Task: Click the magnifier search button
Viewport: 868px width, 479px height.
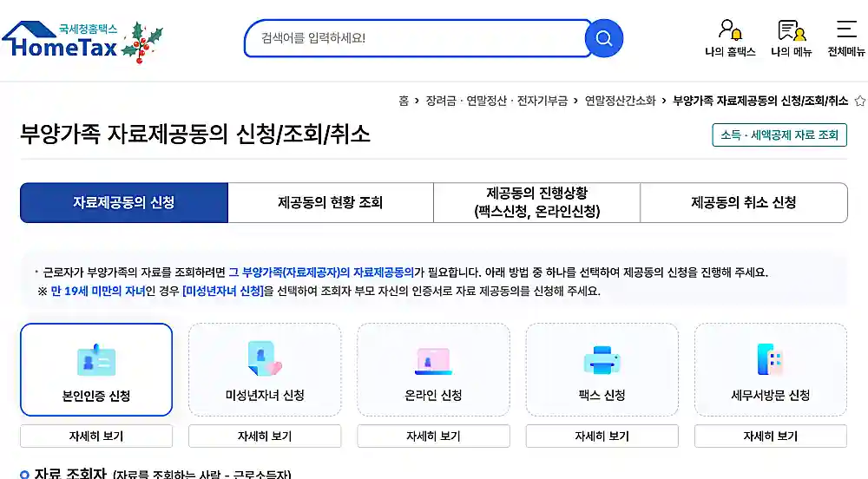Action: (604, 38)
